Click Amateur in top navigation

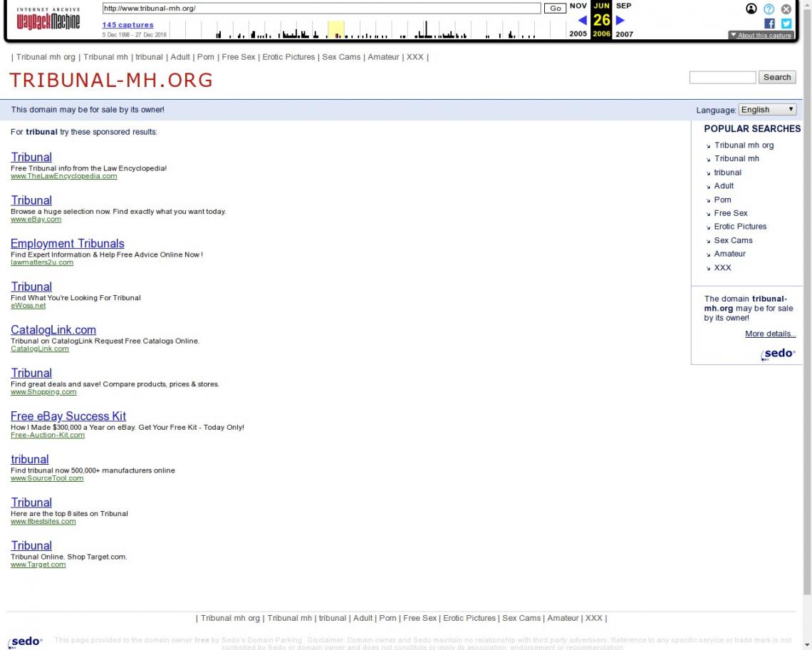point(383,57)
